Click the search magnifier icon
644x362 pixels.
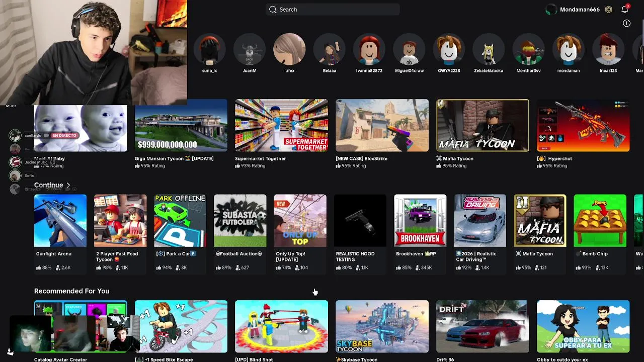click(273, 10)
